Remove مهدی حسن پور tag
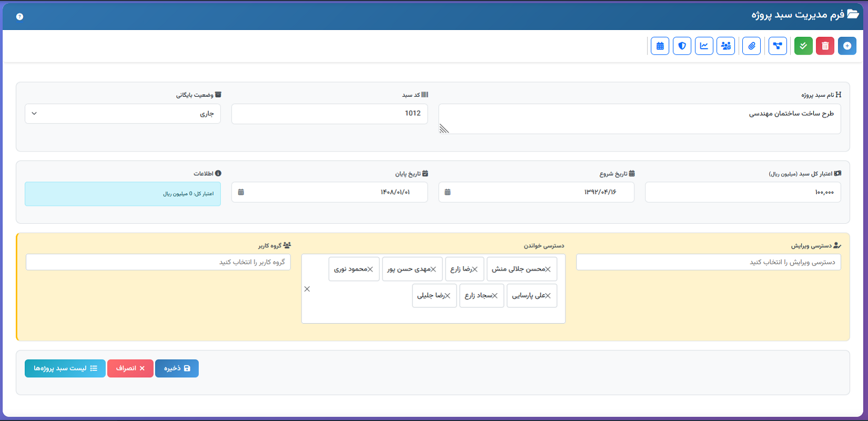Screen dimensions: 868x421 click(x=433, y=269)
